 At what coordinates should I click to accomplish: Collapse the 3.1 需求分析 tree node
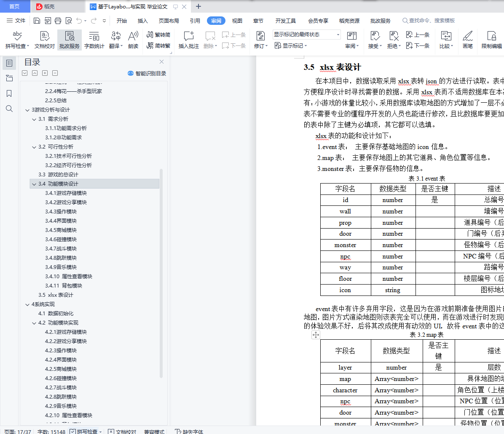[x=34, y=119]
